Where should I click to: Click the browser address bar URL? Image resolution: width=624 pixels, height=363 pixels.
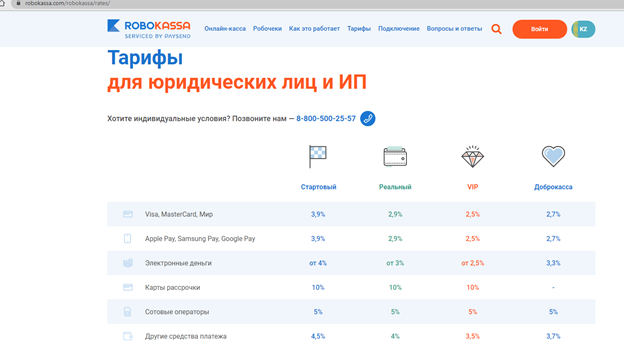[x=67, y=3]
